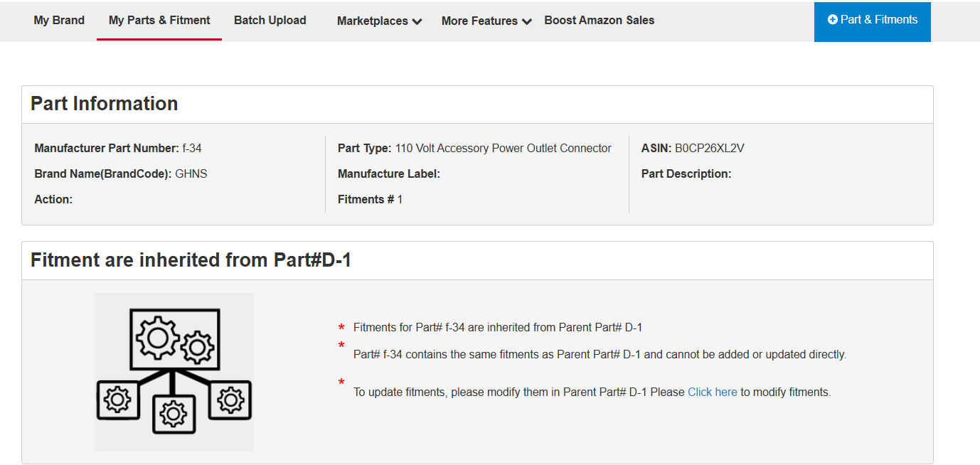Follow the 'Click here' link to modify fitments
The image size is (980, 465).
pyautogui.click(x=713, y=392)
